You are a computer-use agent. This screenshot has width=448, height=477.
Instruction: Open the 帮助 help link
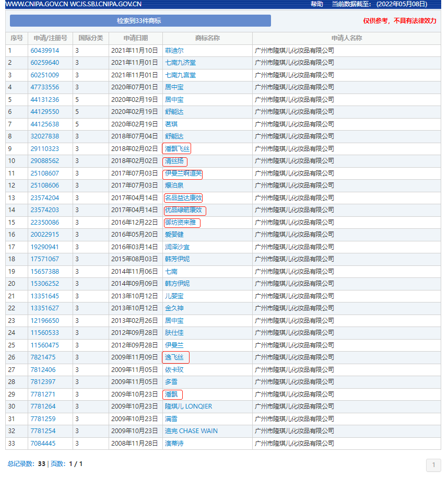point(317,4)
